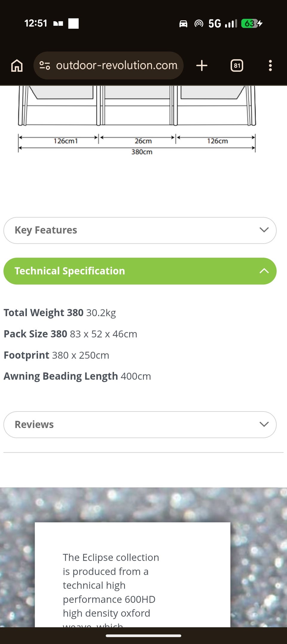This screenshot has height=644, width=287.
Task: Open the Chrome three-dot menu
Action: tap(270, 65)
